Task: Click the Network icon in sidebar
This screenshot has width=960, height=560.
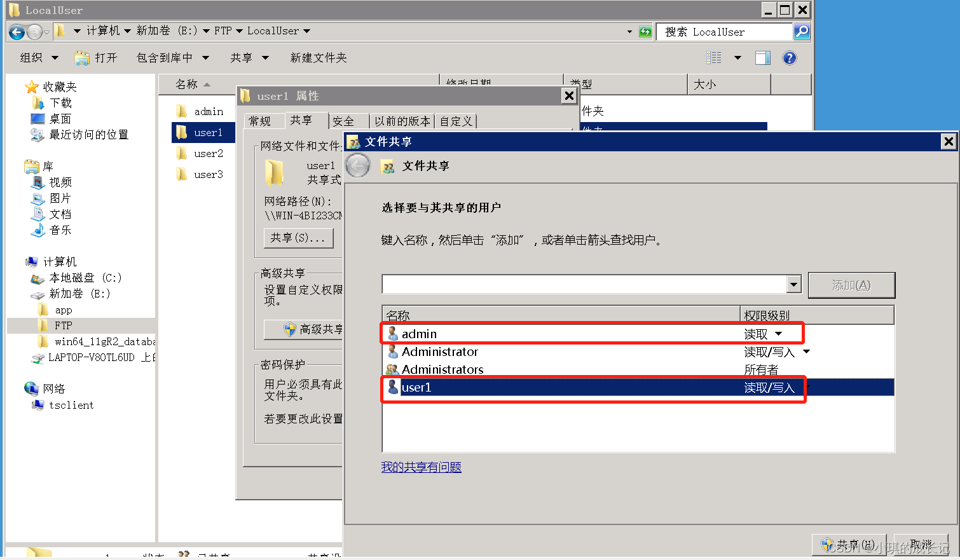Action: [32, 388]
